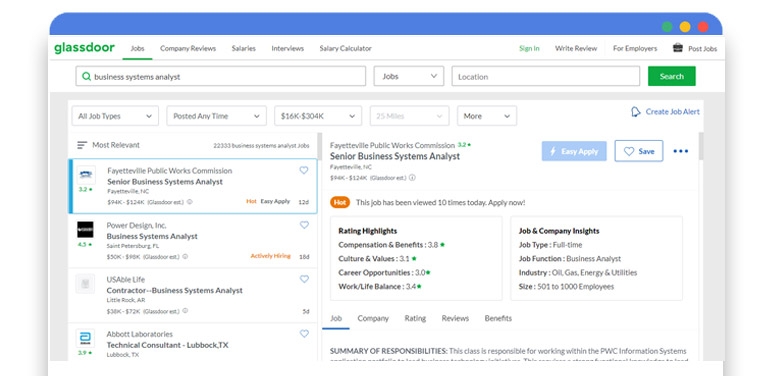
Task: Click the Glassdoor logo
Action: 85,48
